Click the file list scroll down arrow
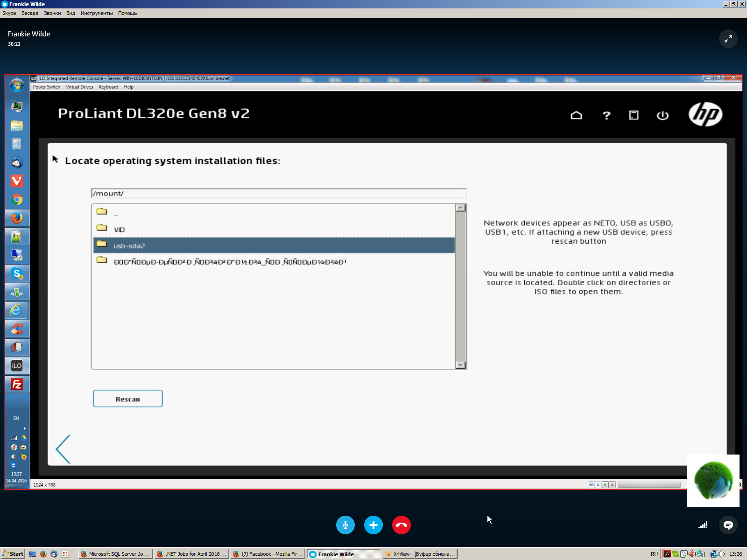Screen dimensions: 747x560 (460, 365)
